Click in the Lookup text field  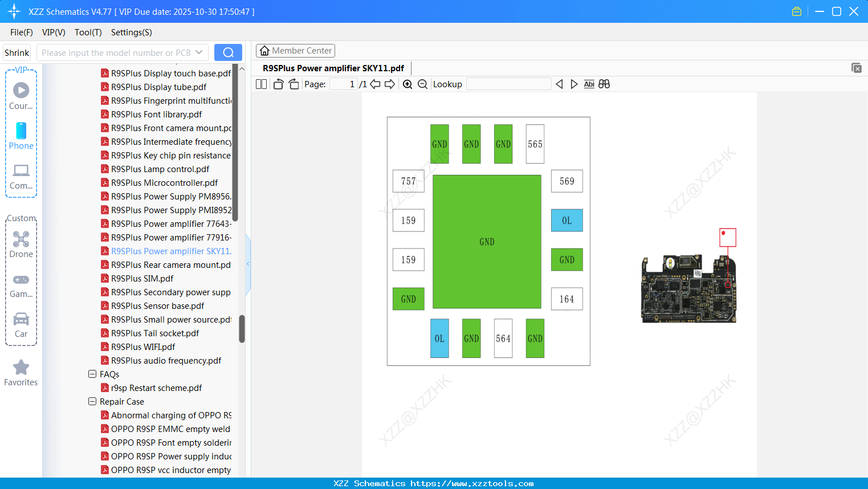tap(508, 84)
